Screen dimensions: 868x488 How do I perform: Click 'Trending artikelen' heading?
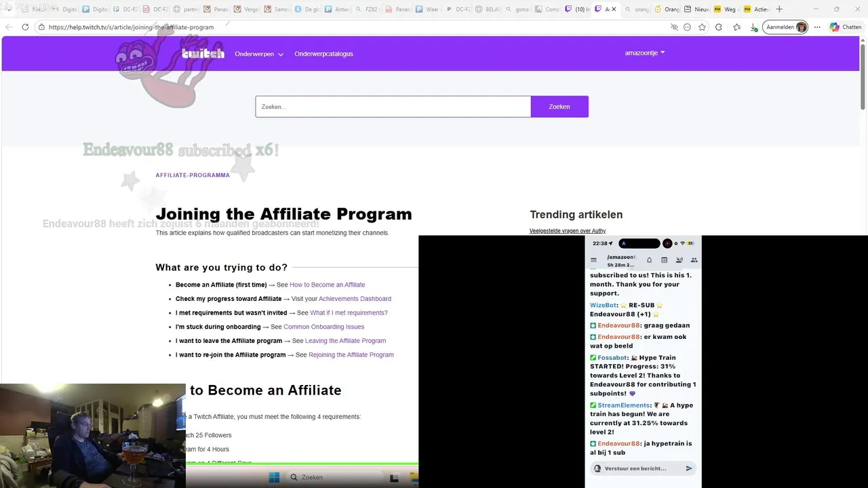576,214
